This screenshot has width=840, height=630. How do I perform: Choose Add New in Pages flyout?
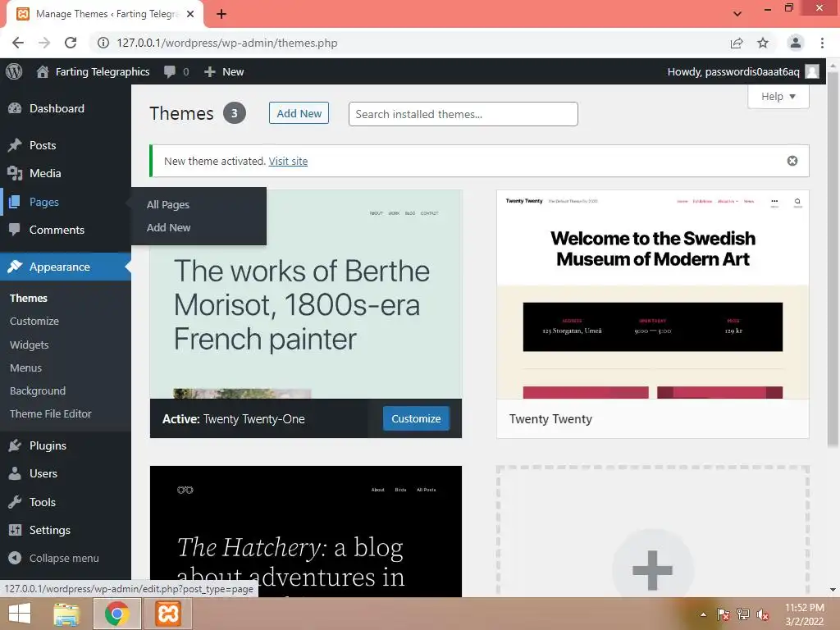pyautogui.click(x=169, y=228)
